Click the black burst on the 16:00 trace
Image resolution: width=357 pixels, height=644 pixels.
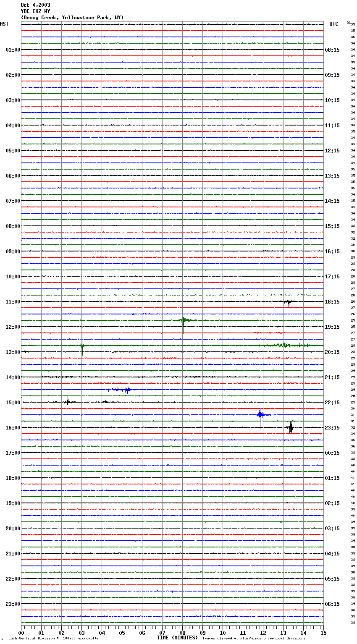290,428
